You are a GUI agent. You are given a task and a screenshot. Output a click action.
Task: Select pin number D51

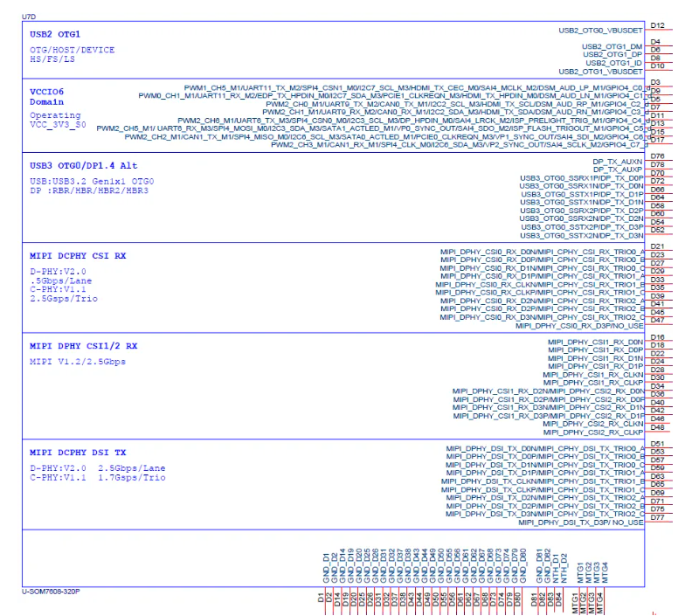(x=657, y=444)
